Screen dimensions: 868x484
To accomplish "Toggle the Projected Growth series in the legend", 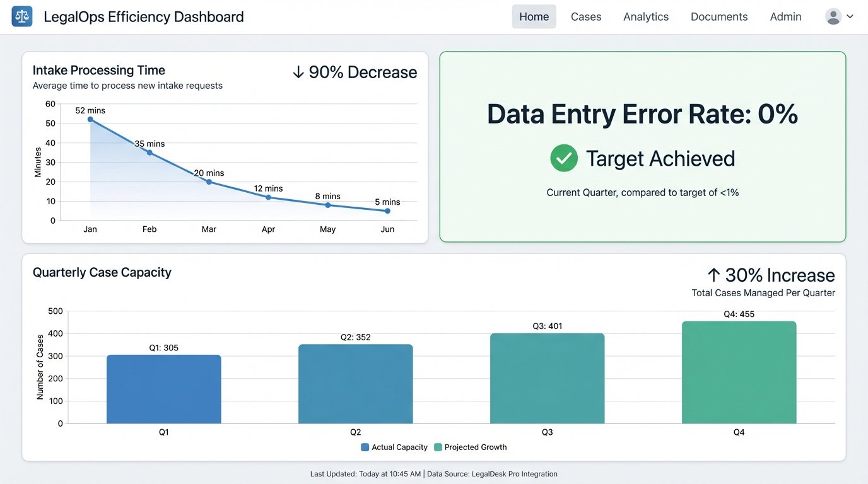I will (x=470, y=447).
